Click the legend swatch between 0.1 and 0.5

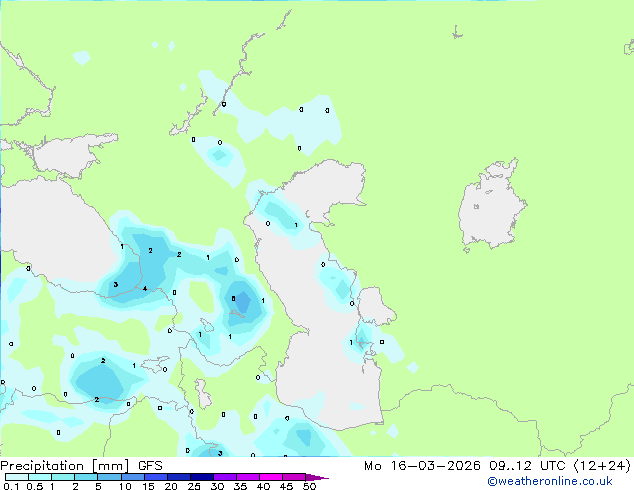(17, 477)
